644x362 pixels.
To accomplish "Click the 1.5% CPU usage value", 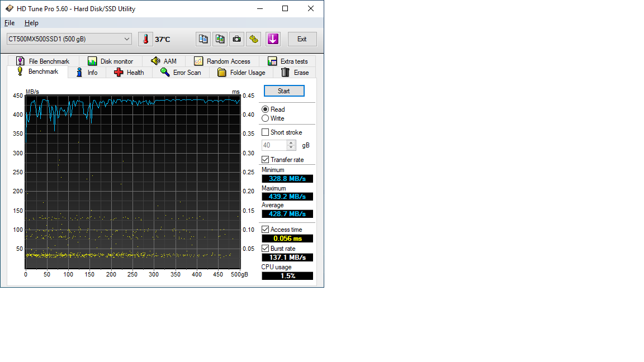I will pyautogui.click(x=287, y=276).
